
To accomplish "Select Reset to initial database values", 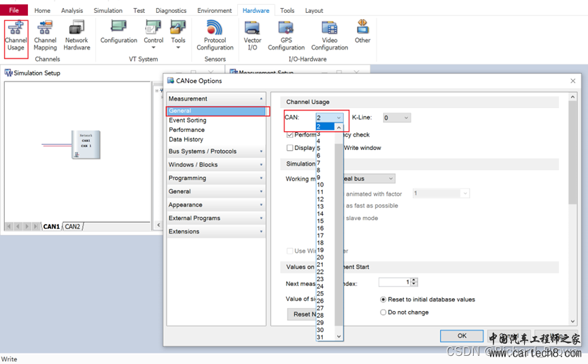I will coord(383,299).
